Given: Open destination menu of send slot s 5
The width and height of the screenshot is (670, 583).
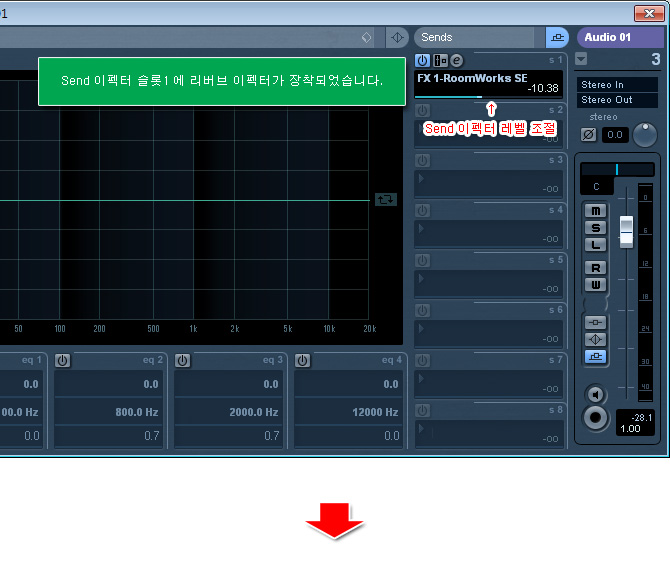Looking at the screenshot, I should click(421, 279).
